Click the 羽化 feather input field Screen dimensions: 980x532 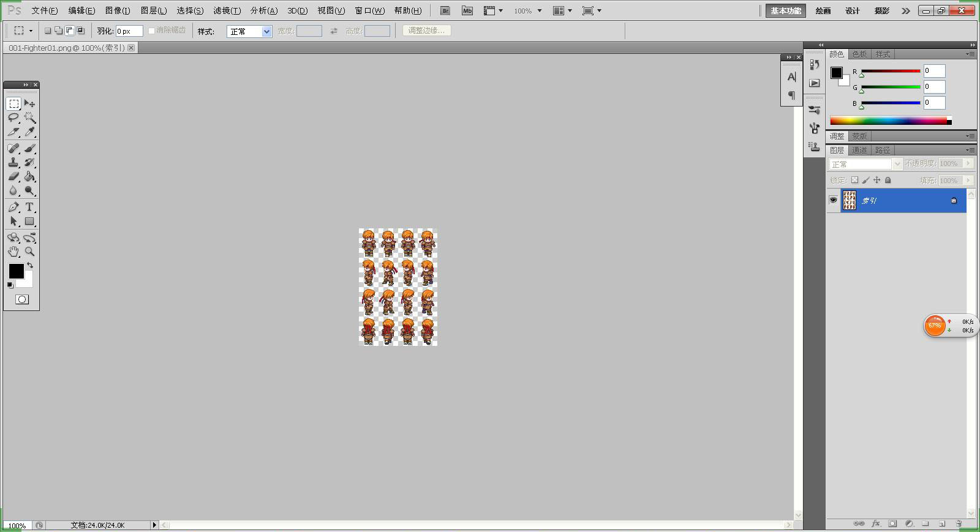tap(129, 31)
